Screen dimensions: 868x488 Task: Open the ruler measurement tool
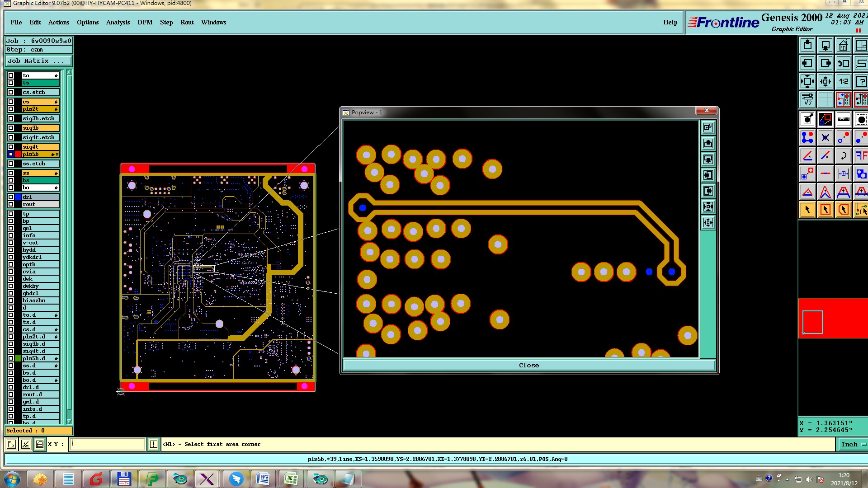tap(843, 119)
